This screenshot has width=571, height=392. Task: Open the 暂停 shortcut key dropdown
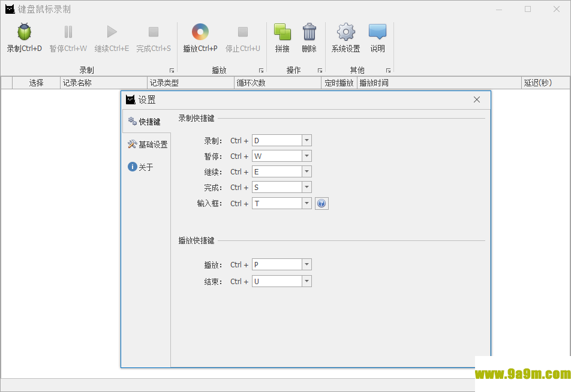click(x=306, y=156)
